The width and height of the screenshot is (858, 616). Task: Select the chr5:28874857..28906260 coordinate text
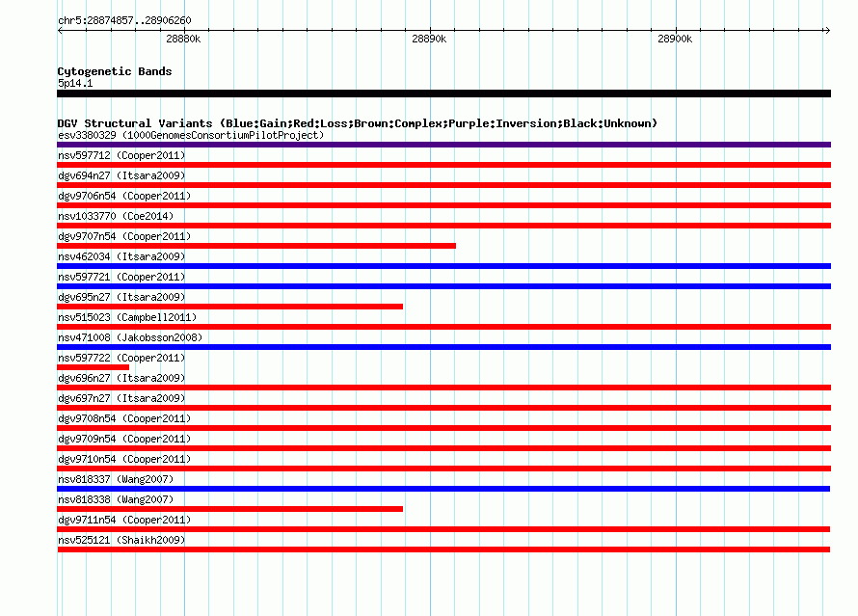(124, 21)
